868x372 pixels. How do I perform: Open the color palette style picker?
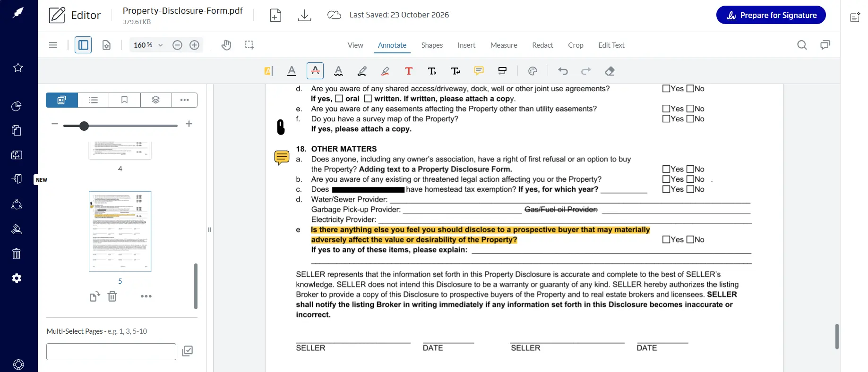coord(533,71)
